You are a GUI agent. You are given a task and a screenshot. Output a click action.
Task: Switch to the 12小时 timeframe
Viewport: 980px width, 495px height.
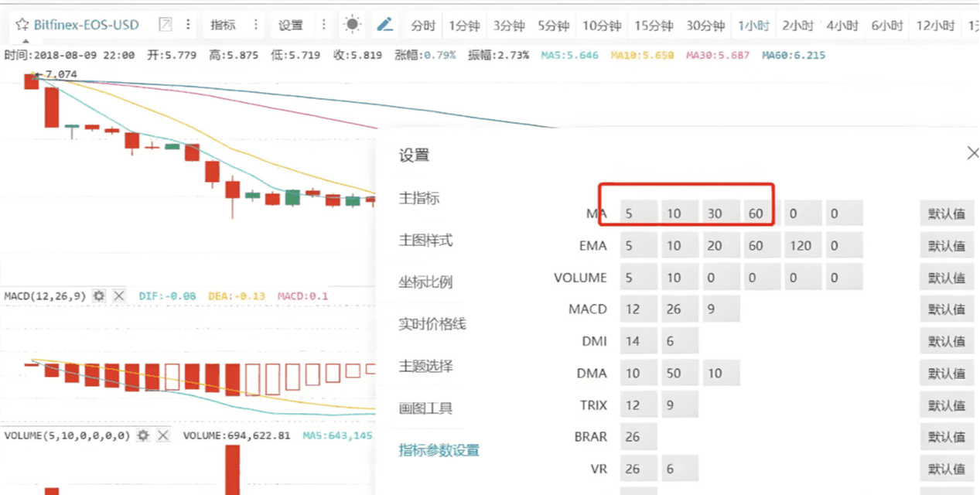[935, 26]
